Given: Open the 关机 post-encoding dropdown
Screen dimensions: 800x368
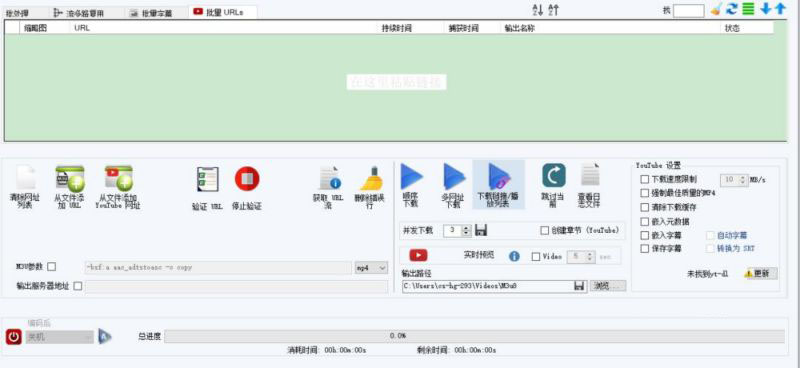Looking at the screenshot, I should tap(60, 337).
